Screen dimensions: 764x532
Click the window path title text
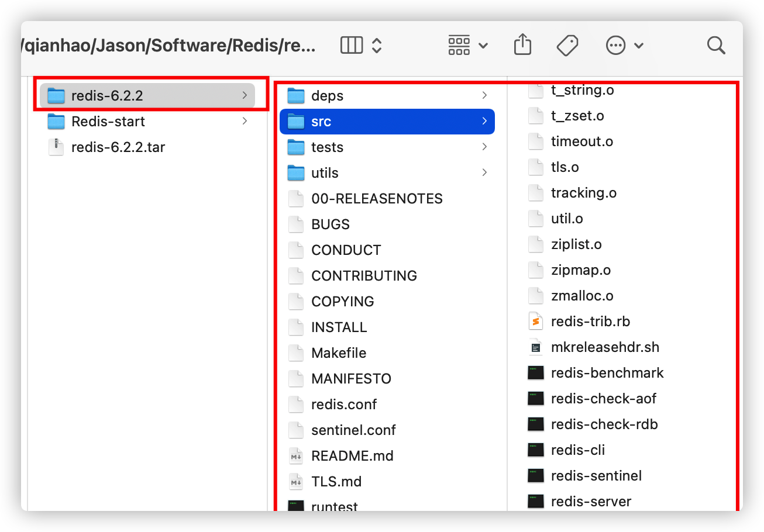(168, 46)
